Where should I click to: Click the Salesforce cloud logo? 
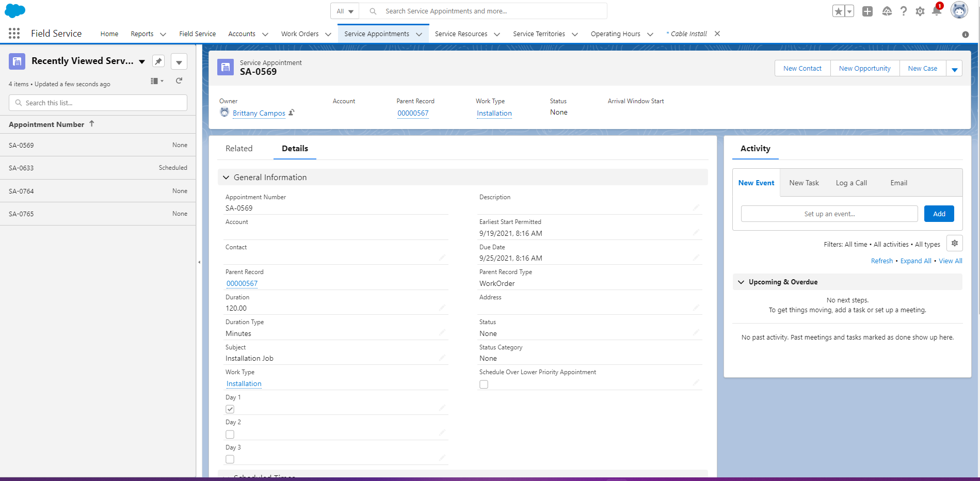[15, 10]
